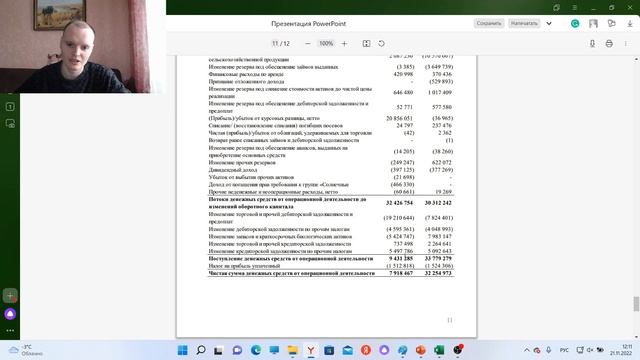Show hidden tray icons chevron
The image size is (640, 360).
(527, 350)
